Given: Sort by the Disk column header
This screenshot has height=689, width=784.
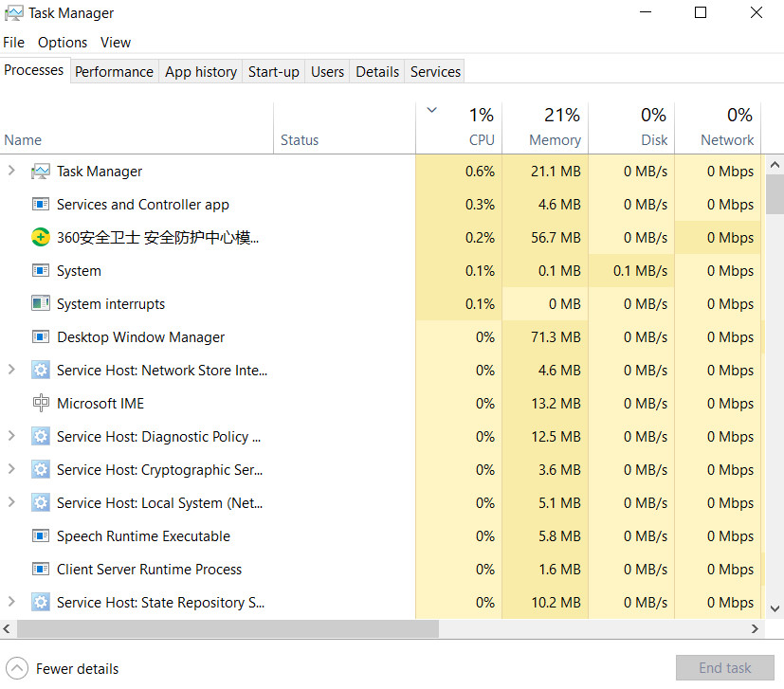Looking at the screenshot, I should tap(631, 128).
